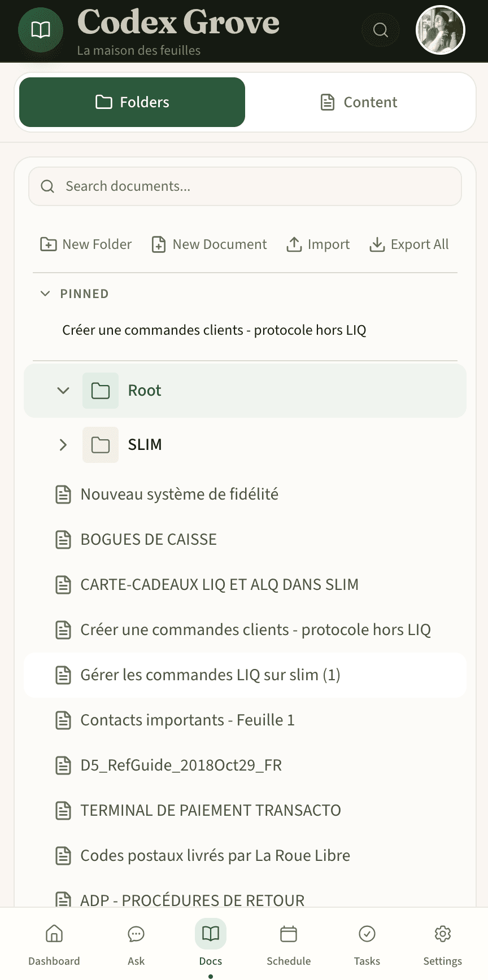This screenshot has height=980, width=488.
Task: Open pinned document about protocole hors LIQ
Action: tap(214, 330)
